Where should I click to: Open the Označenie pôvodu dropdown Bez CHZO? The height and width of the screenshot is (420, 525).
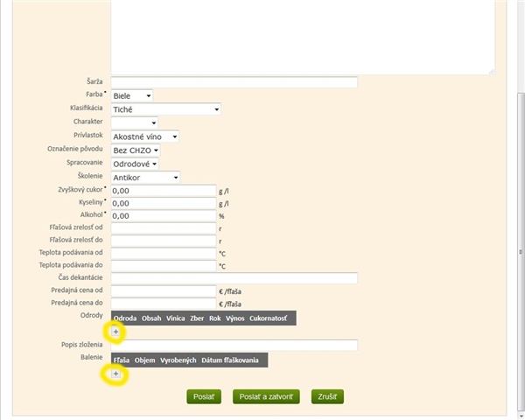(136, 150)
